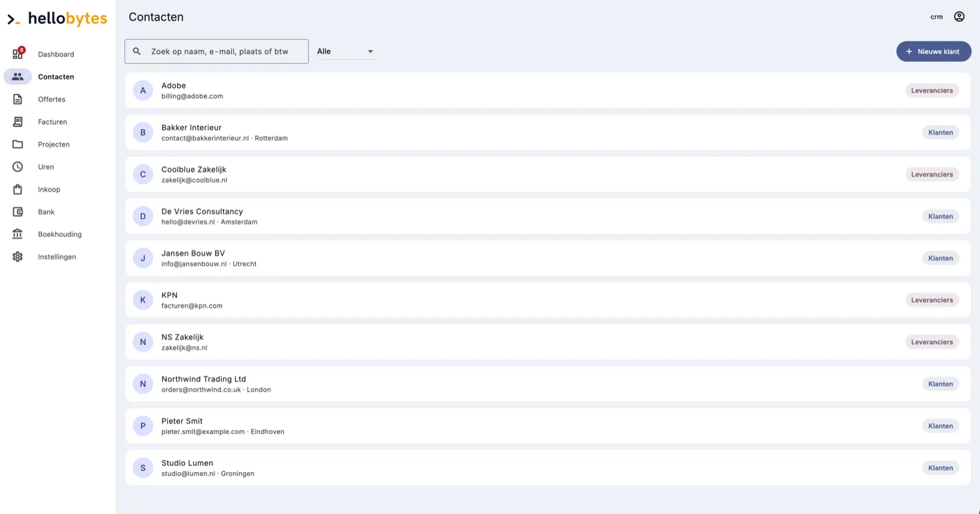Image resolution: width=980 pixels, height=514 pixels.
Task: Open the user account profile icon
Action: point(959,17)
